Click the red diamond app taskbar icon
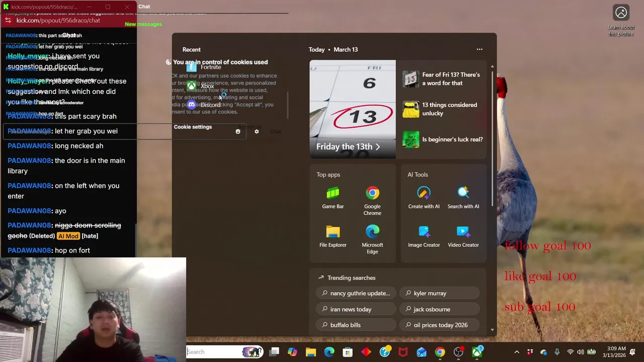The width and height of the screenshot is (644, 362). (x=366, y=352)
